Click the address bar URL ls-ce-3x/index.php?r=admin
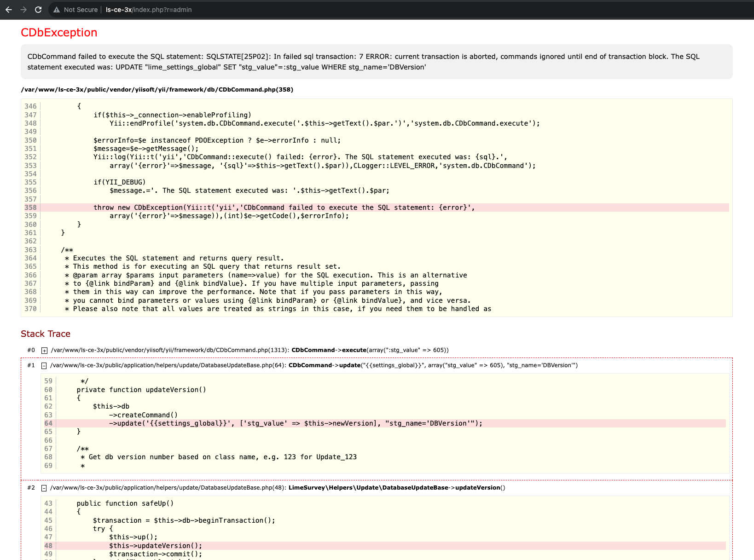 (x=149, y=10)
